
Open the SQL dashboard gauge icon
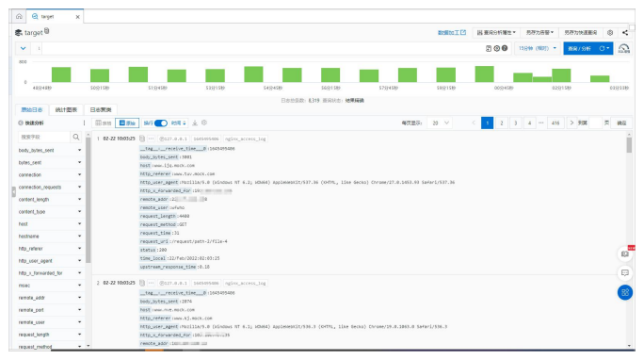click(623, 48)
